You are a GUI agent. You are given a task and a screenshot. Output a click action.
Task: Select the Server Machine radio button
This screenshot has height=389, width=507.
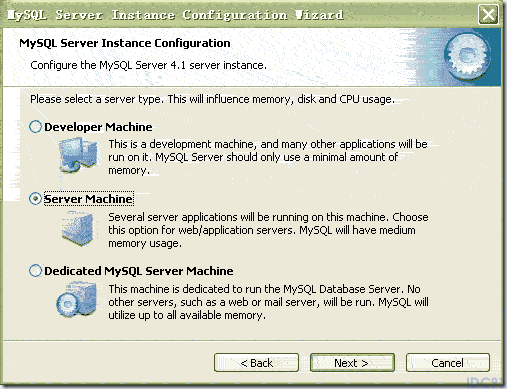tap(35, 199)
